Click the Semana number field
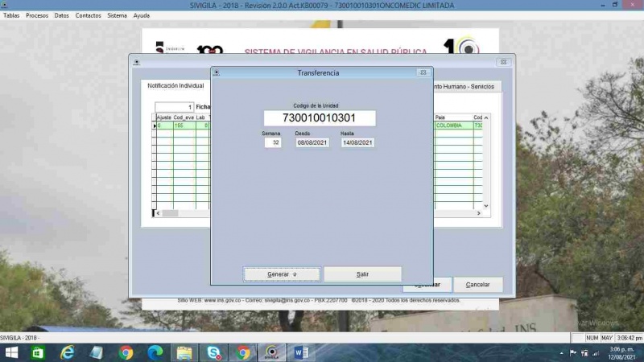The image size is (644, 362). click(x=273, y=142)
